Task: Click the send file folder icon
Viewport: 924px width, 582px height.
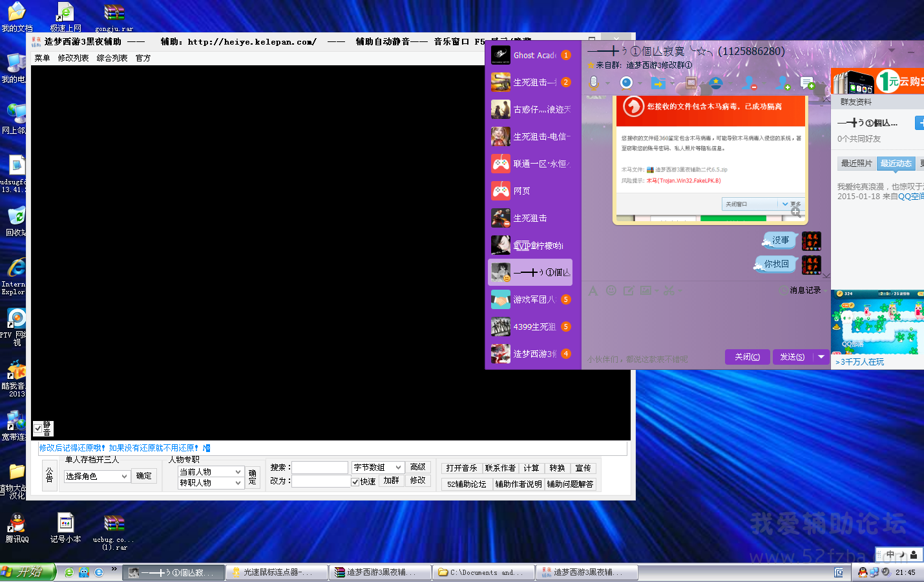Action: click(658, 83)
